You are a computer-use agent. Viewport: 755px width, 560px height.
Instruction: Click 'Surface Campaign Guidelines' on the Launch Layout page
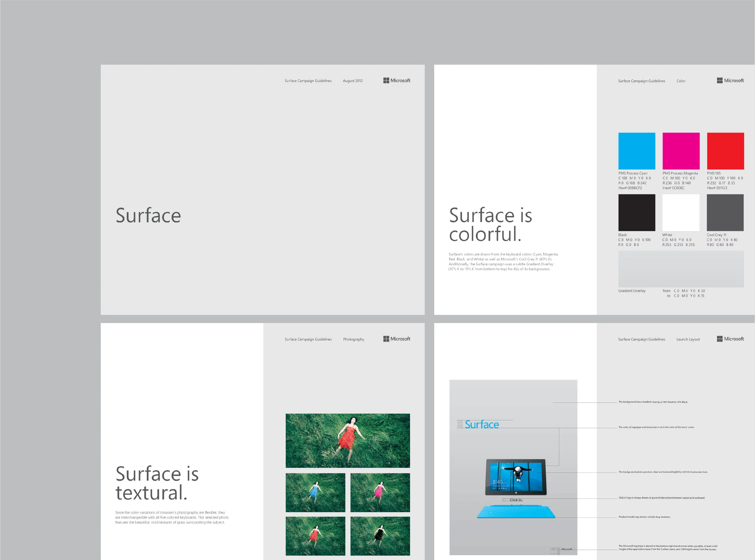[x=641, y=339]
